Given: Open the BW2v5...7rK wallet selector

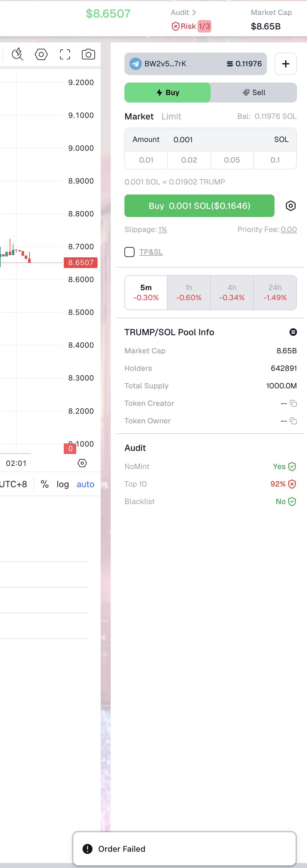Looking at the screenshot, I should (x=195, y=64).
